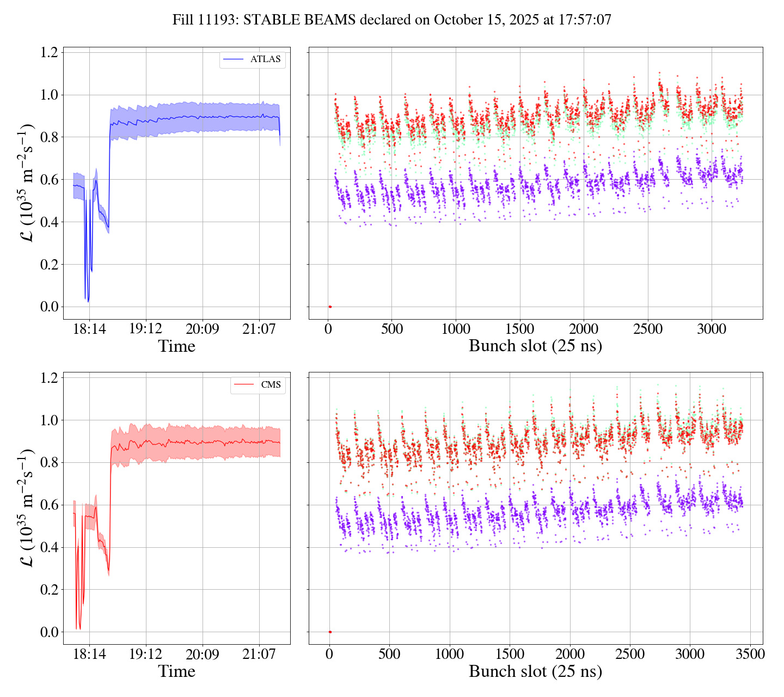Click the luminosity y-axis label of the CMS plot
This screenshot has height=697, width=784.
[27, 508]
